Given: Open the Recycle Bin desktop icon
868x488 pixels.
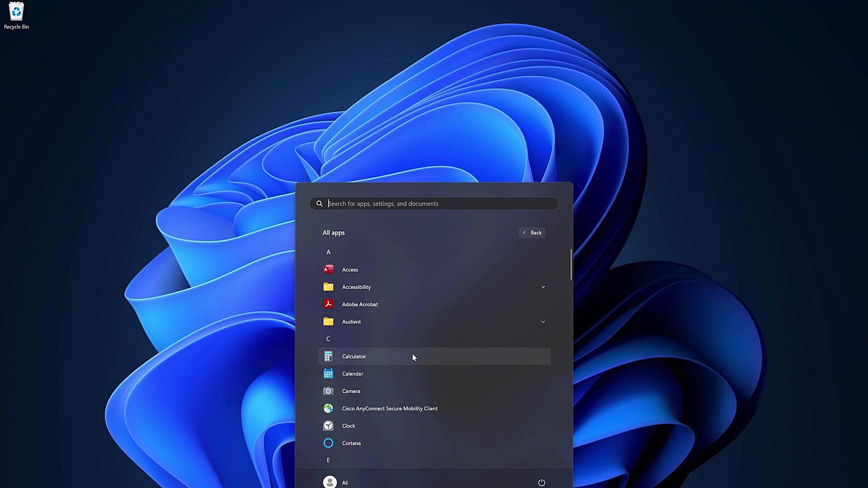Looking at the screenshot, I should point(16,15).
